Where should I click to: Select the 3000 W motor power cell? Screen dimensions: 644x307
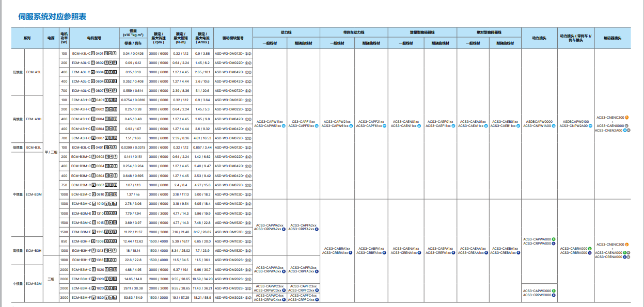coord(64,298)
